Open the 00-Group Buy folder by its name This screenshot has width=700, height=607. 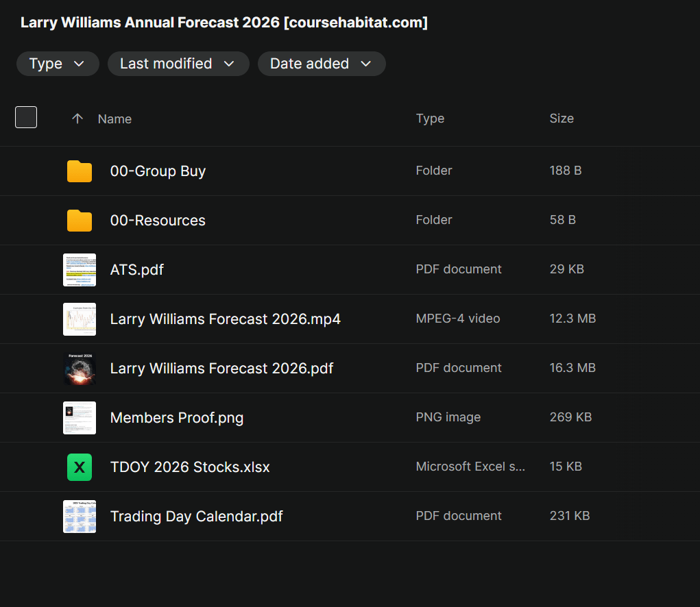click(x=158, y=171)
